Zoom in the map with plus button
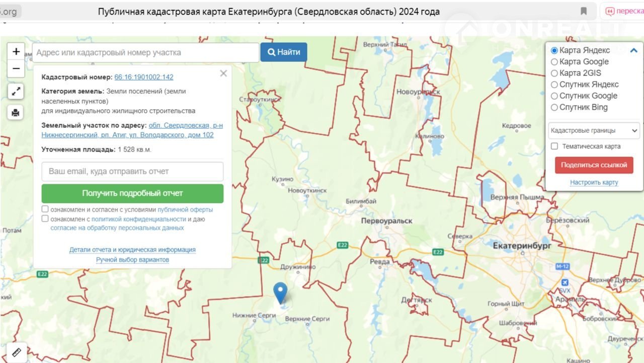This screenshot has width=644, height=363. click(16, 51)
